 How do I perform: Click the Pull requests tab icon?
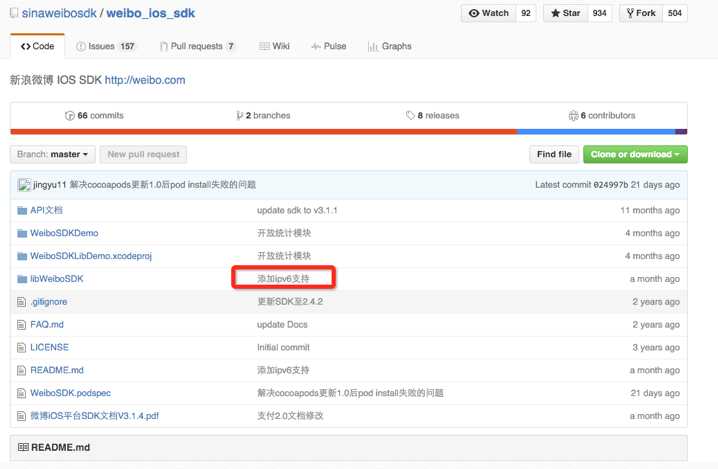tap(163, 46)
